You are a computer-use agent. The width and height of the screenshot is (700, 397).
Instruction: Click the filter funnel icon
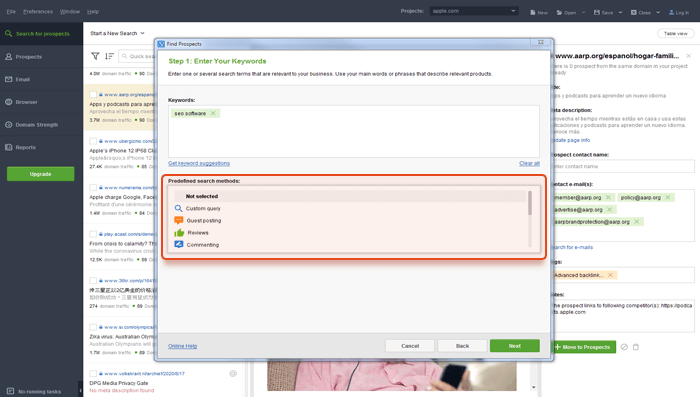tap(95, 56)
